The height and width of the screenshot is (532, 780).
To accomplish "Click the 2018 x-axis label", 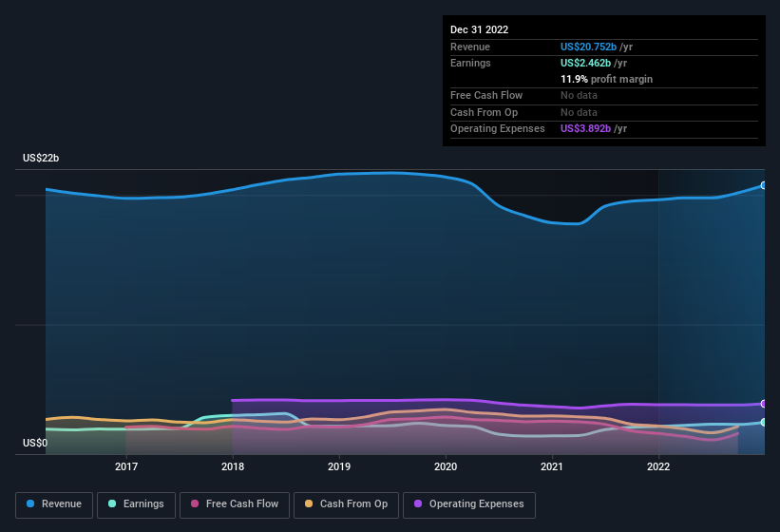I will click(x=233, y=466).
